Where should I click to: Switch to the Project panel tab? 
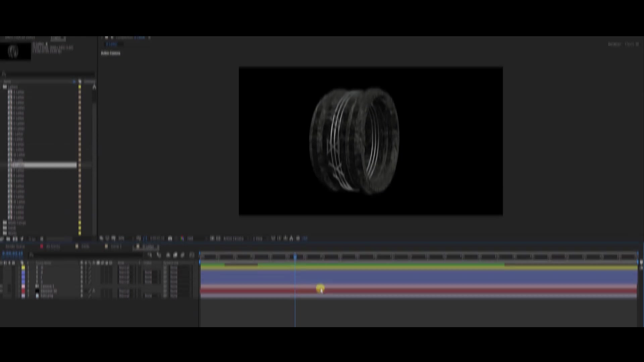point(58,38)
